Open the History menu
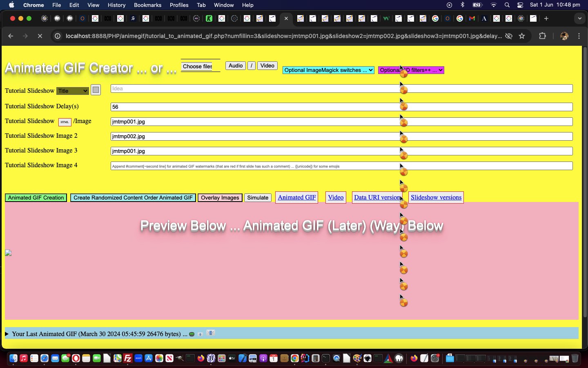The height and width of the screenshot is (368, 588). [116, 5]
